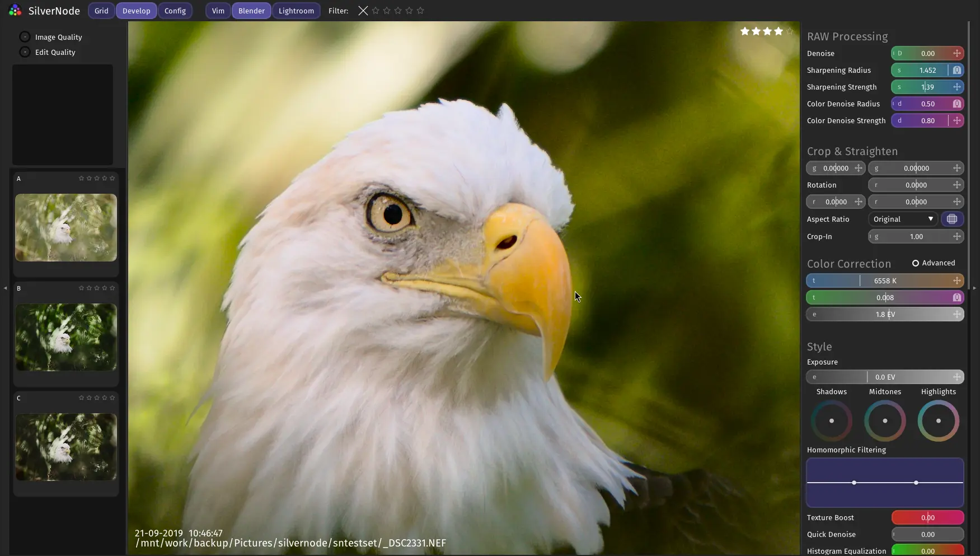The image size is (980, 556).
Task: Adjust the Midtones color wheel
Action: tap(884, 420)
